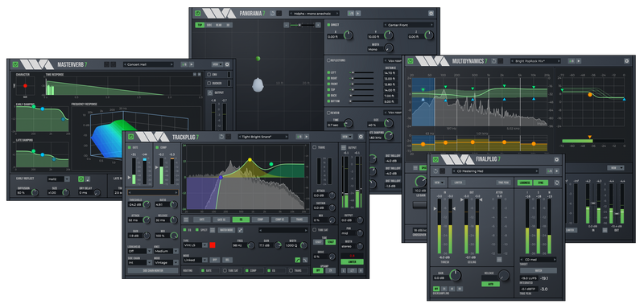
Task: Click the Side Chain Monitor button
Action: [153, 271]
